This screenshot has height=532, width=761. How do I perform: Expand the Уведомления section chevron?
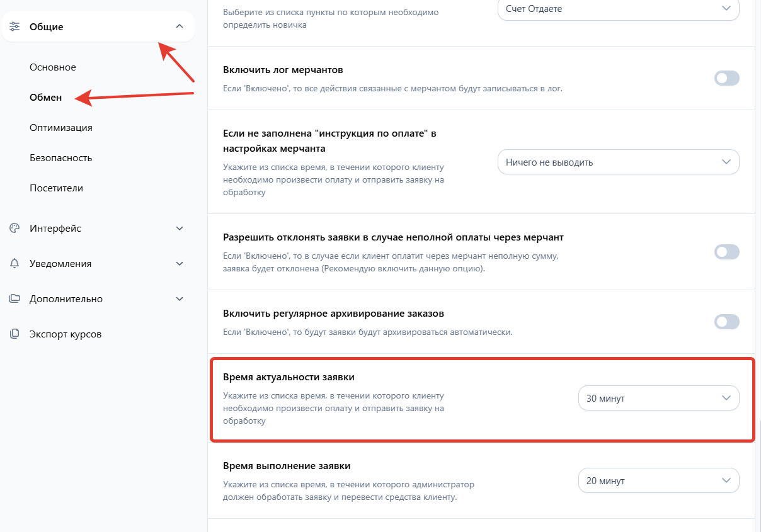point(180,264)
